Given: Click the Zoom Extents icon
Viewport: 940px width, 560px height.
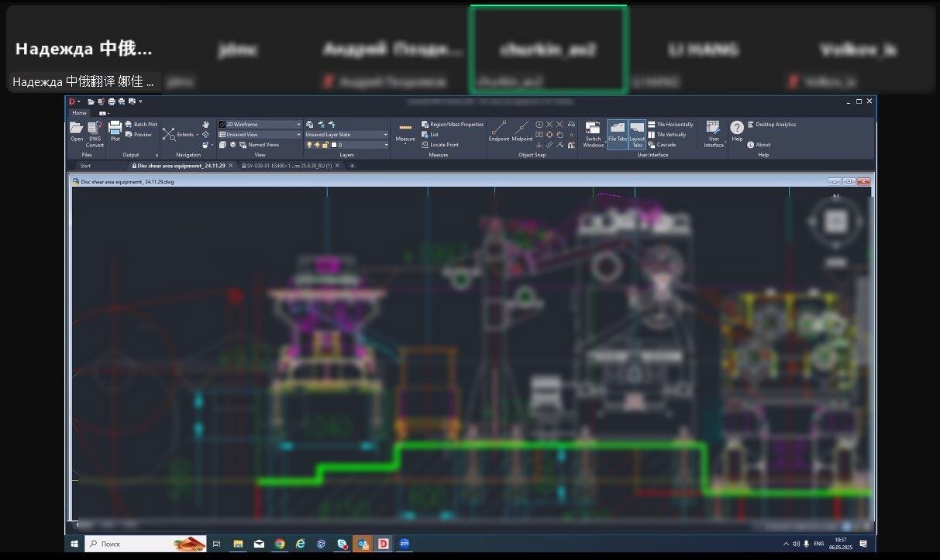Looking at the screenshot, I should pyautogui.click(x=168, y=134).
